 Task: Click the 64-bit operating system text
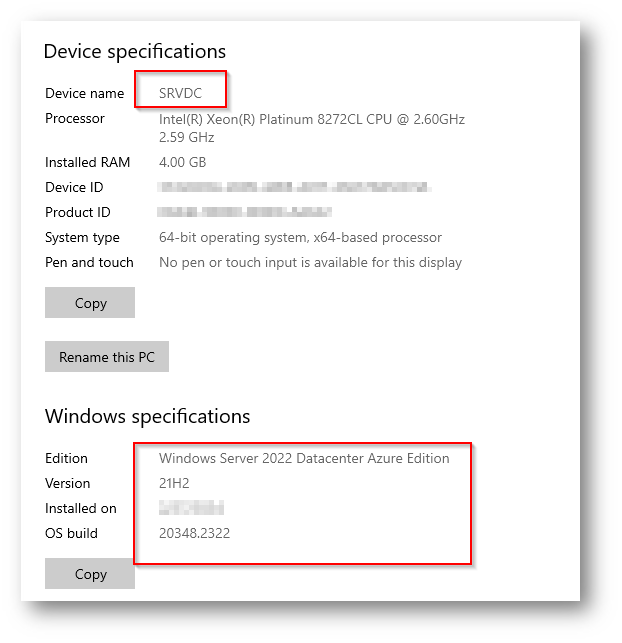coord(300,237)
